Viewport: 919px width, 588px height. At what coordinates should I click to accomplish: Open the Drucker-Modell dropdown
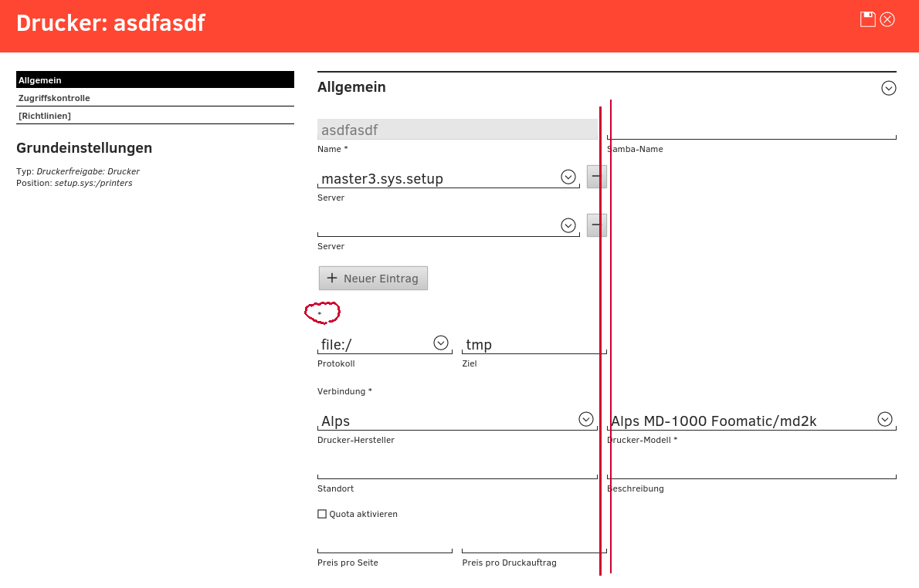point(885,419)
